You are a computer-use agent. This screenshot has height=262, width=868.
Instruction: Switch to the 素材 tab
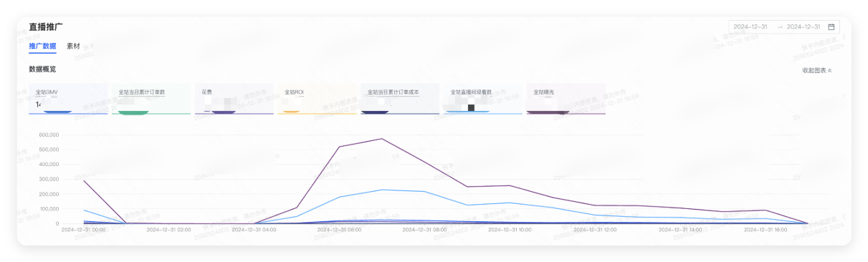tap(73, 46)
